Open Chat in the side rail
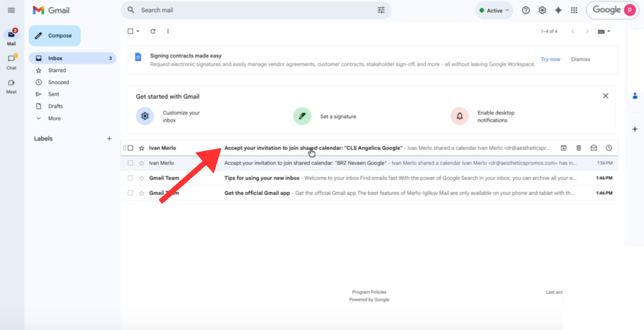644x330 pixels. click(11, 61)
